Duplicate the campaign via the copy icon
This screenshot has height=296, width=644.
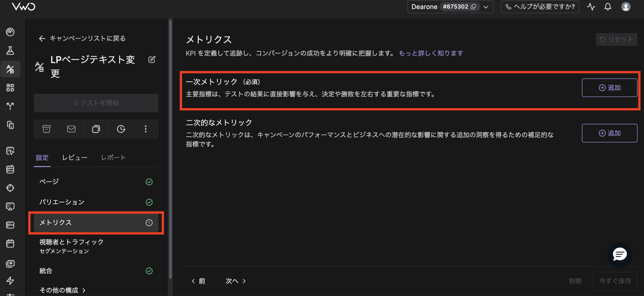96,129
